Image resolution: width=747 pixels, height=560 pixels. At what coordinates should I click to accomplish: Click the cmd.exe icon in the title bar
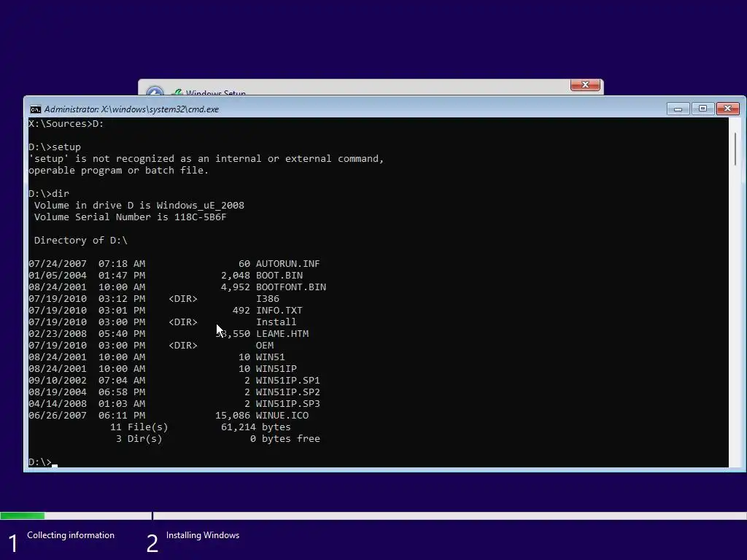(x=35, y=109)
